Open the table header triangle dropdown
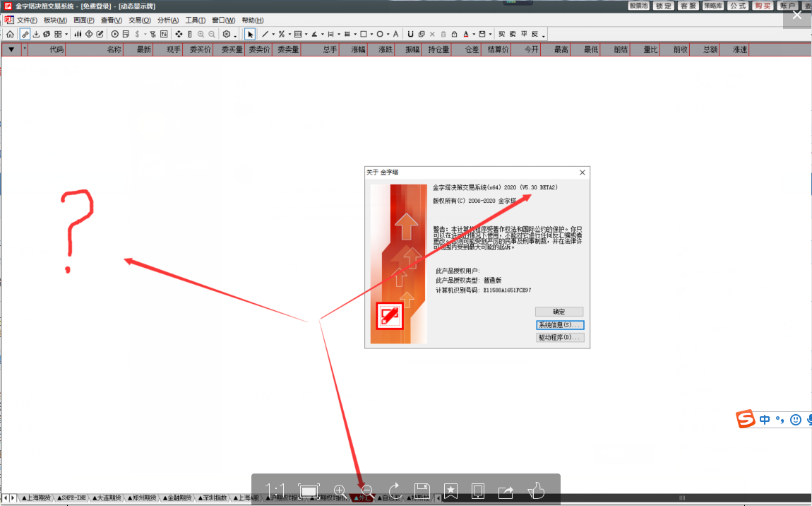The image size is (812, 506). pos(11,49)
